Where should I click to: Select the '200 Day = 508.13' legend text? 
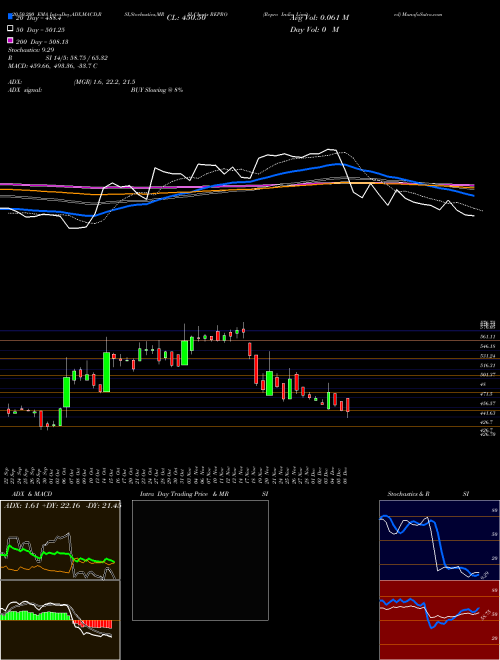41,42
